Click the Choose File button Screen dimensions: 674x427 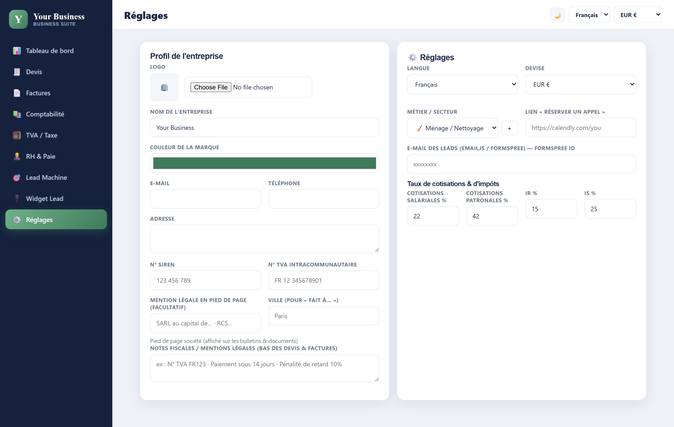(x=211, y=87)
